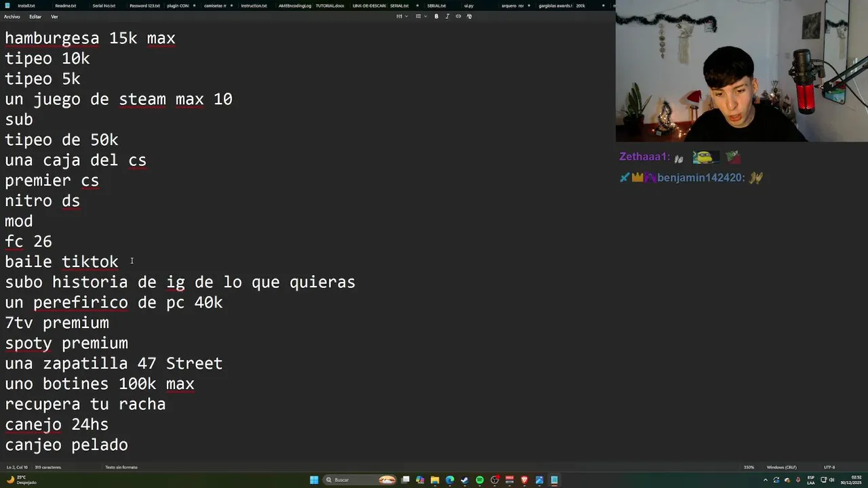Open the clock showing 30/12/2025

tap(851, 480)
